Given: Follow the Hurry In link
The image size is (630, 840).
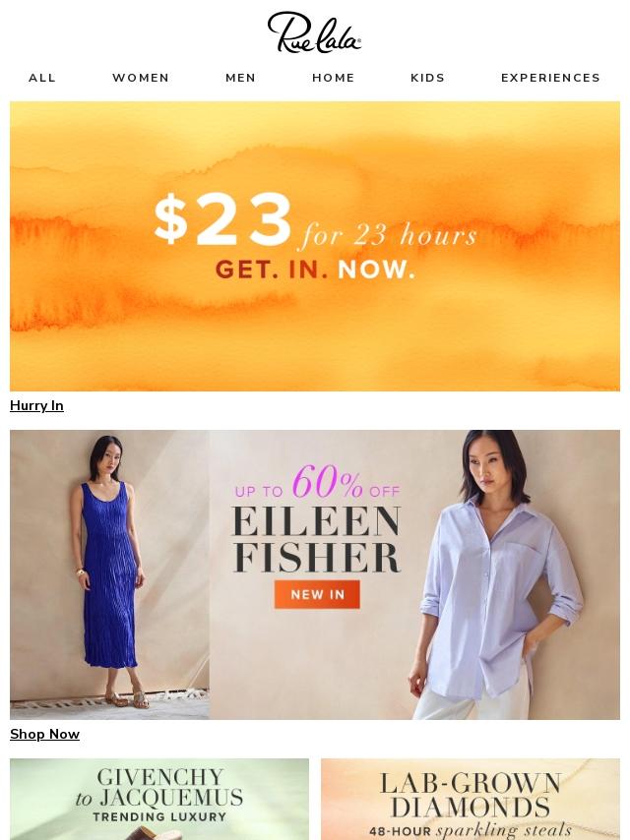Looking at the screenshot, I should pyautogui.click(x=37, y=405).
